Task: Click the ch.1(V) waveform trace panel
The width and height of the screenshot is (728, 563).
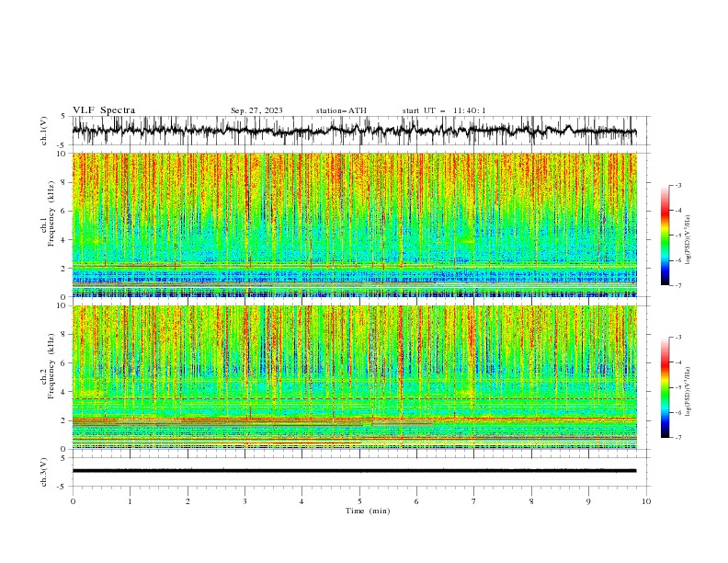Action: coord(361,131)
